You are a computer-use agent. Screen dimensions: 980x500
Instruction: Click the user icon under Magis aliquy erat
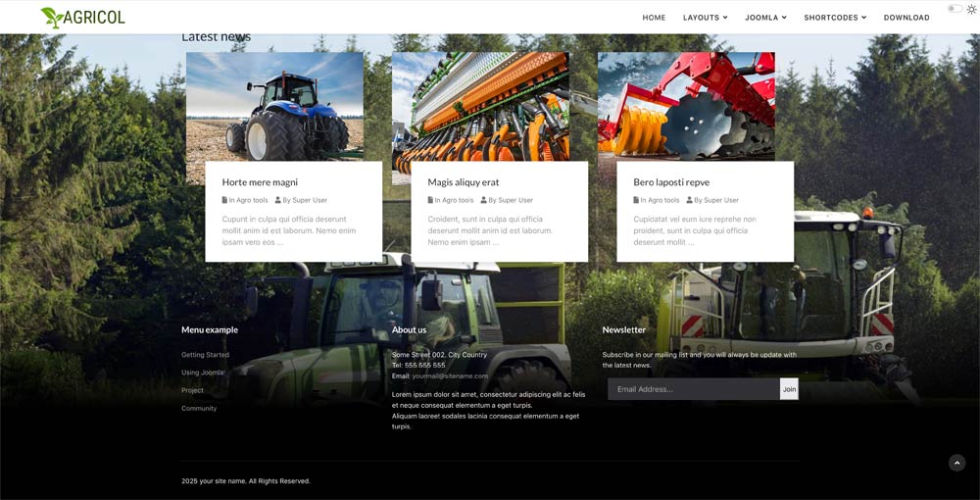point(484,200)
